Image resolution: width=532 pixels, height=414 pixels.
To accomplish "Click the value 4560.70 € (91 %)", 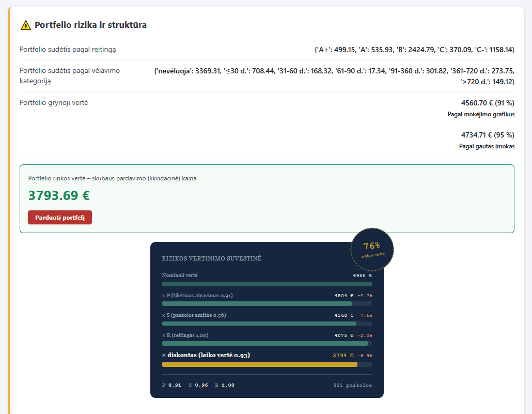I will [488, 103].
